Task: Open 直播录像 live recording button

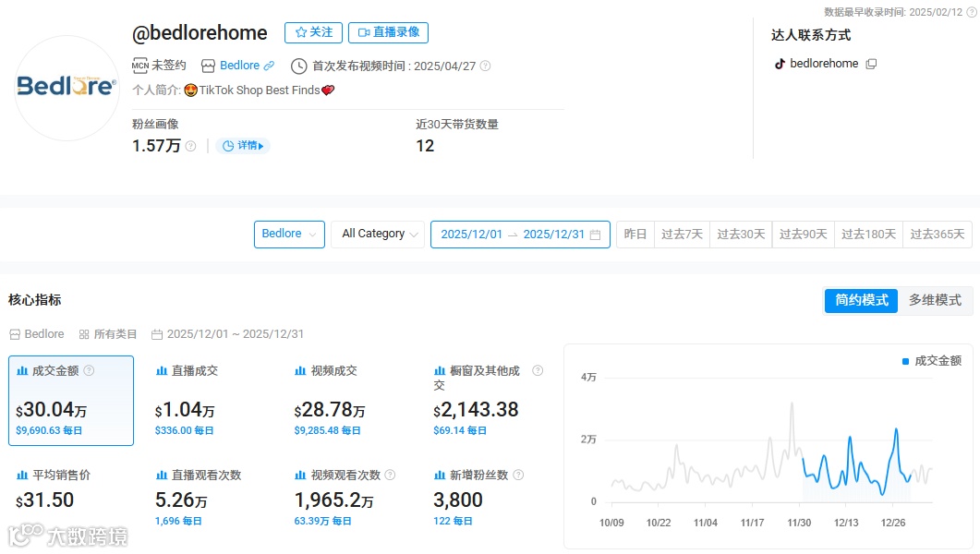Action: click(388, 32)
